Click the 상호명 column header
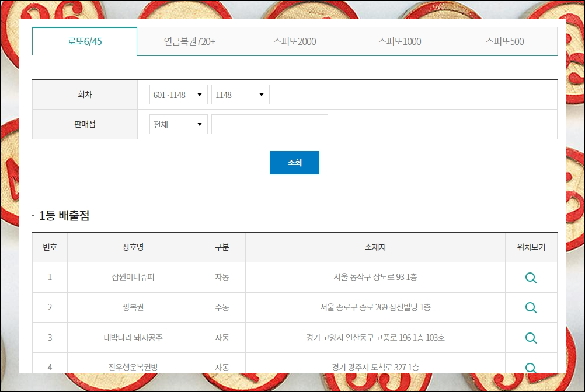585x392 pixels. click(x=133, y=247)
